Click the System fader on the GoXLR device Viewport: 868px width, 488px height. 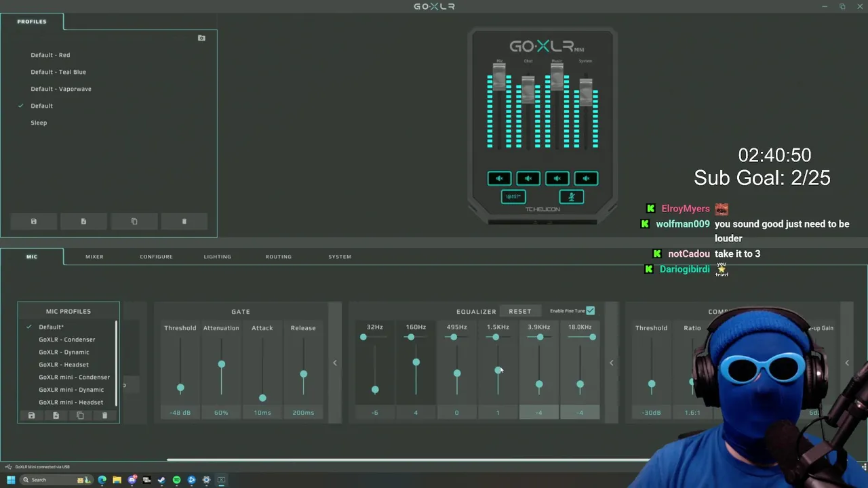pyautogui.click(x=586, y=91)
